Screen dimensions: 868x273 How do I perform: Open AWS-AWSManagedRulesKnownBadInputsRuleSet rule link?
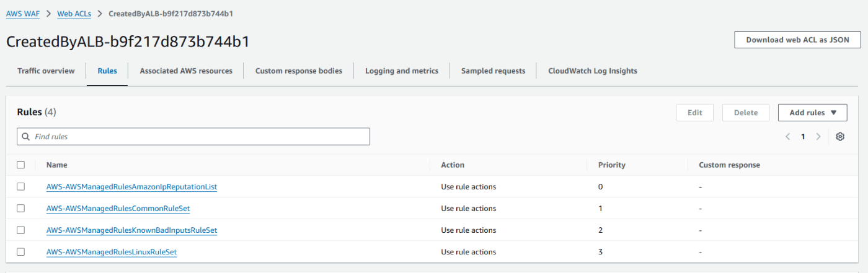pyautogui.click(x=131, y=230)
